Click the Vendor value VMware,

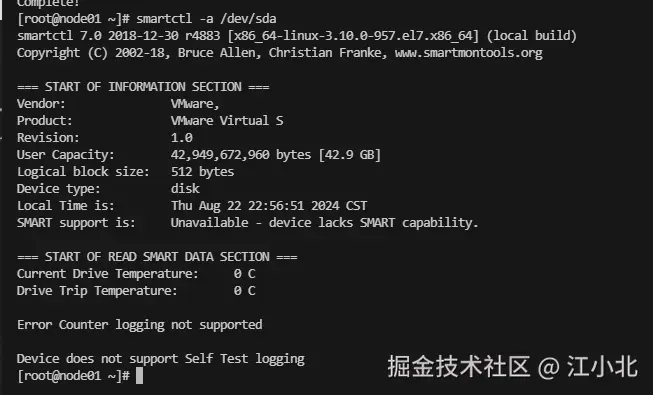click(x=195, y=104)
